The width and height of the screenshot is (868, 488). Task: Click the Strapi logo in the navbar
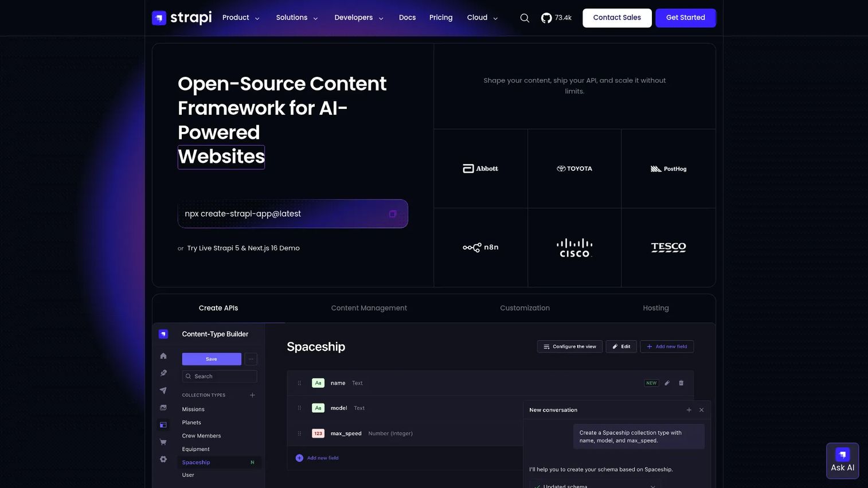point(182,18)
